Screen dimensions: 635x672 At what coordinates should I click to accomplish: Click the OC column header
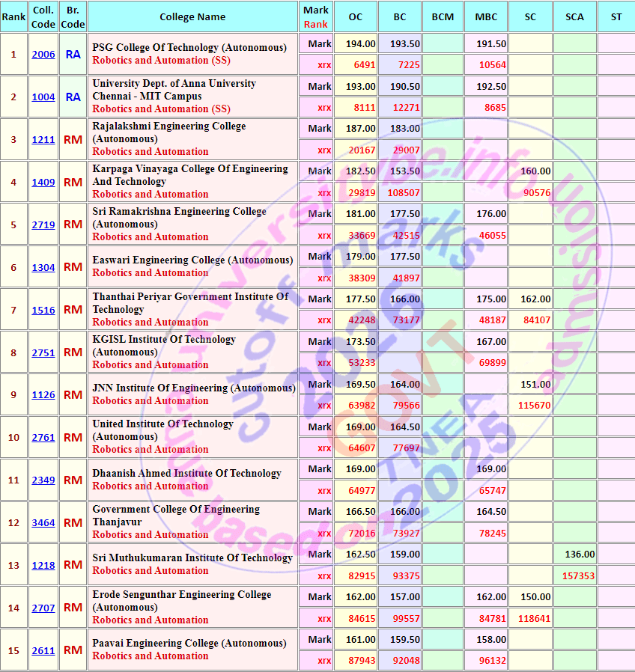click(356, 16)
